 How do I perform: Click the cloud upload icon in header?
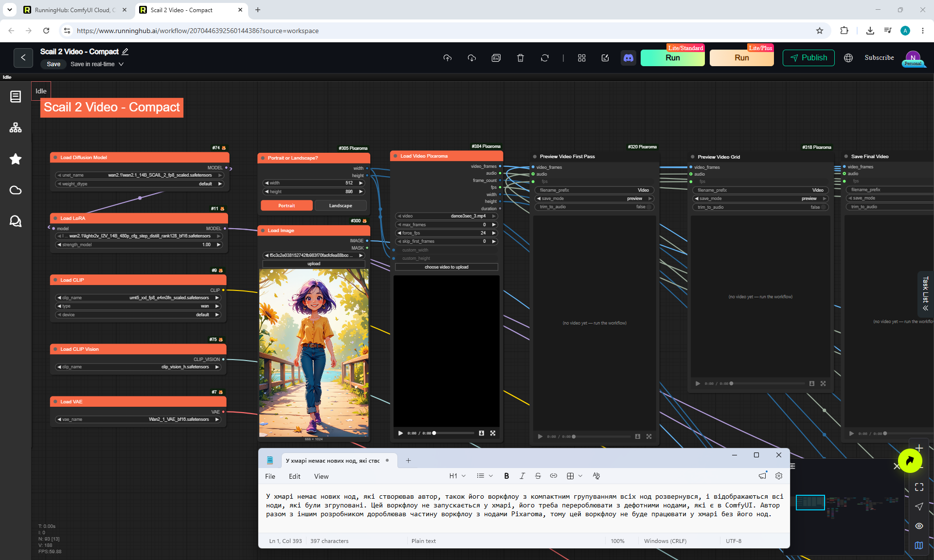click(x=448, y=58)
